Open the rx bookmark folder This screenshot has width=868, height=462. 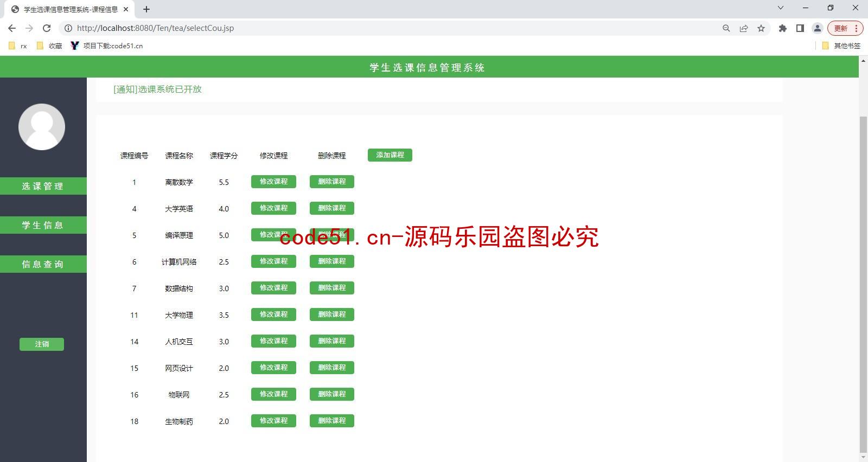pyautogui.click(x=18, y=46)
